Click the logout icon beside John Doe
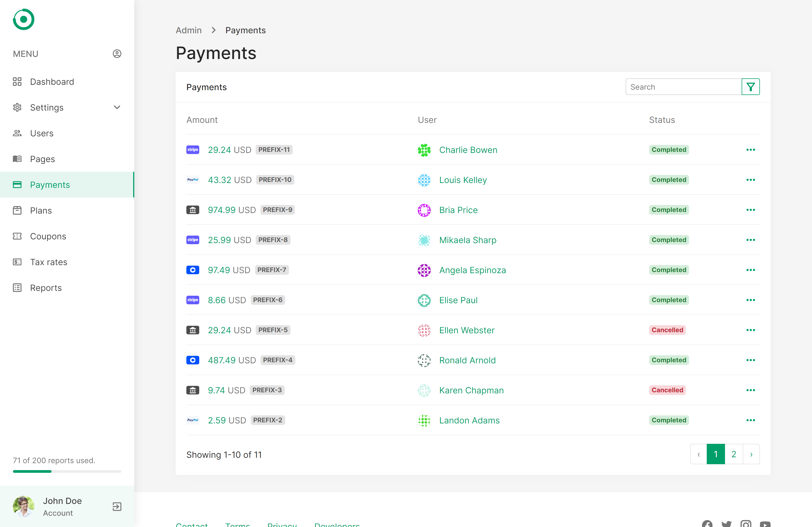Image resolution: width=812 pixels, height=527 pixels. (x=117, y=506)
